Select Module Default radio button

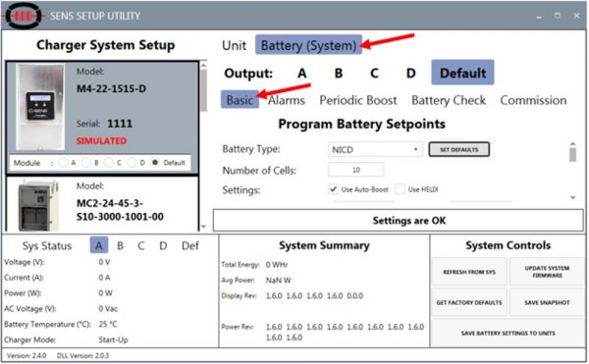[x=154, y=163]
